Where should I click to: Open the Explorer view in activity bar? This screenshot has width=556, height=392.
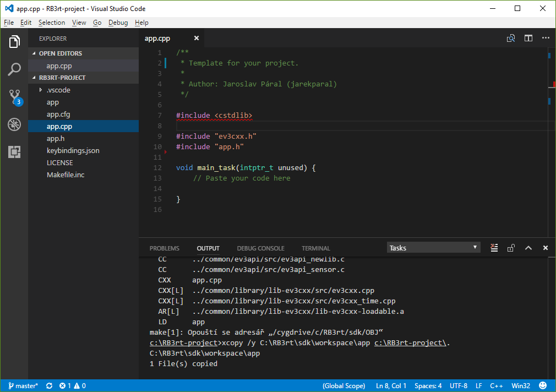[14, 42]
